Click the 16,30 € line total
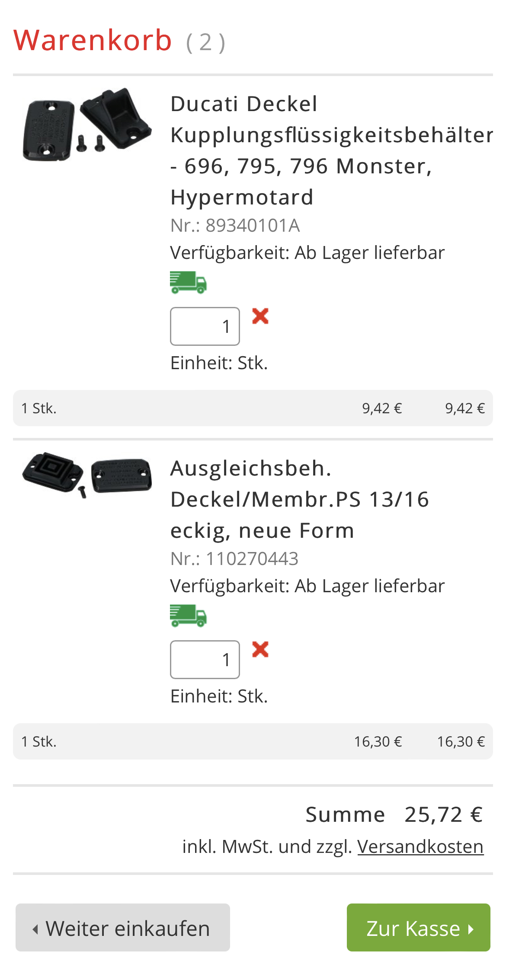This screenshot has height=980, width=506. [461, 742]
